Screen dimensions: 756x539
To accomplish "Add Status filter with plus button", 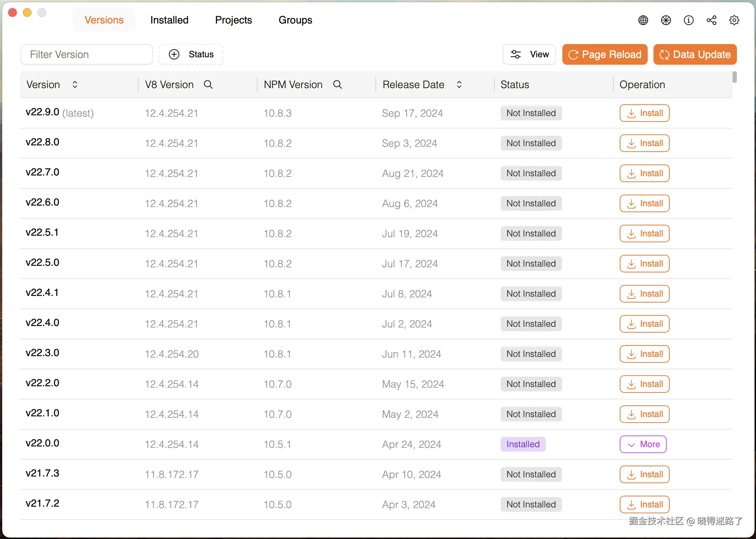I will point(191,54).
